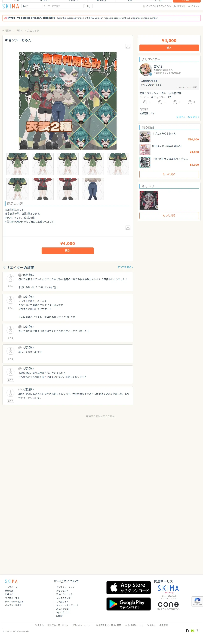Click the share icon above main image
The image size is (203, 644).
coord(128,46)
